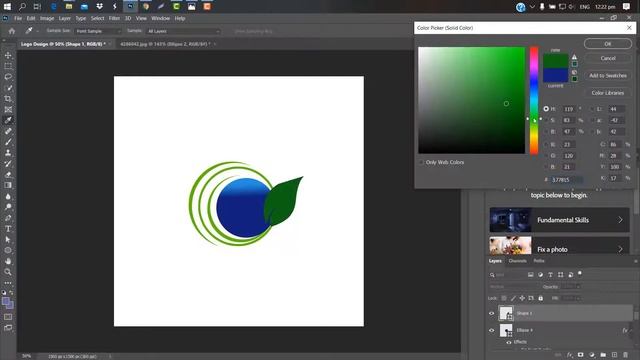
Task: Select the Move tool
Action: [x=8, y=55]
